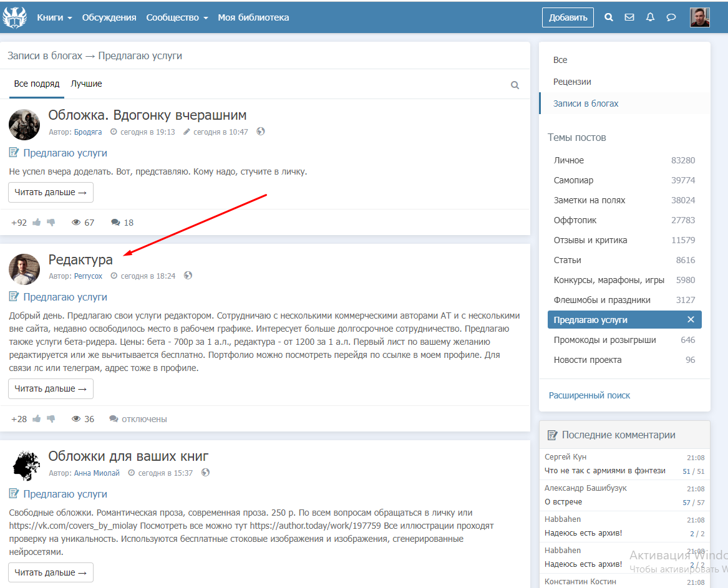Open "Расширенный поиск" link
Image resolution: width=728 pixels, height=588 pixels.
tap(589, 395)
